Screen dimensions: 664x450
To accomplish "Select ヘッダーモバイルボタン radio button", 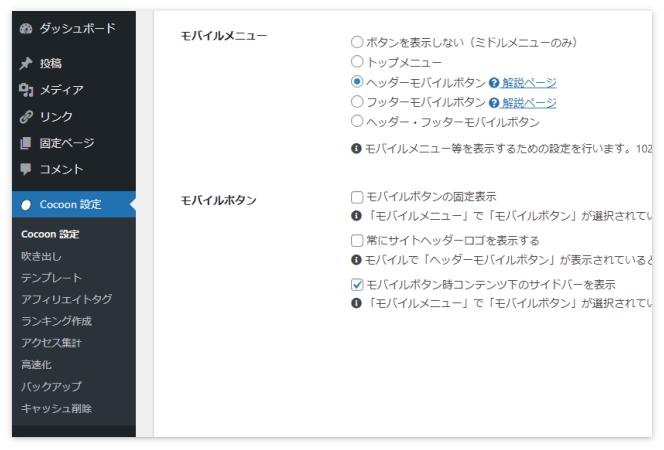I will (357, 81).
